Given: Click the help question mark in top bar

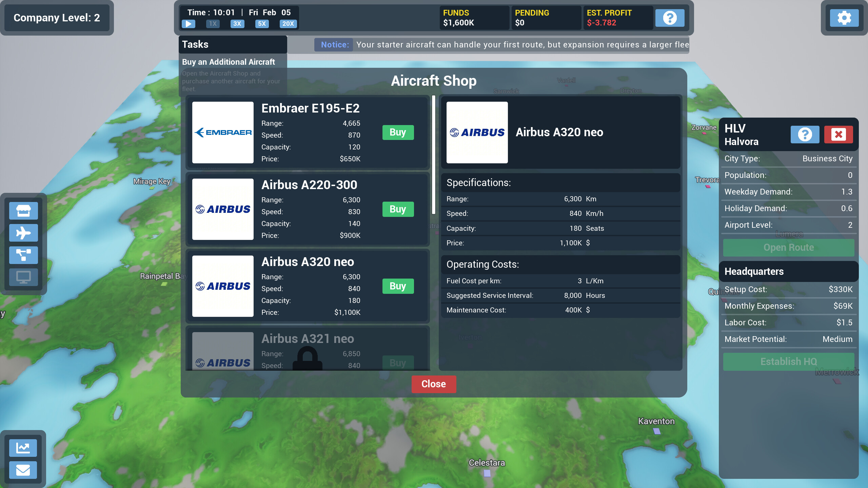Looking at the screenshot, I should (670, 18).
